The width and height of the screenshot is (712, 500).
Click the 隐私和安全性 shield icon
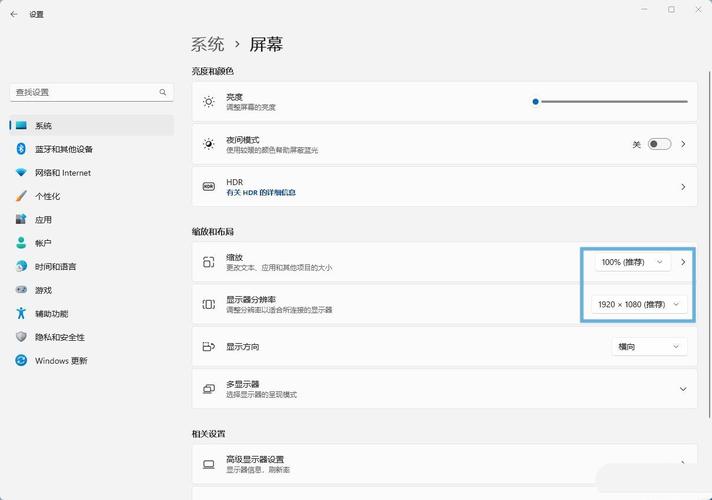point(21,337)
